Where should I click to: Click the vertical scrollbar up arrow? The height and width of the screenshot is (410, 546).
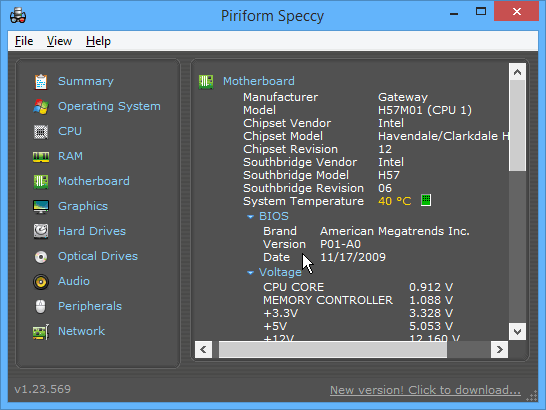517,72
